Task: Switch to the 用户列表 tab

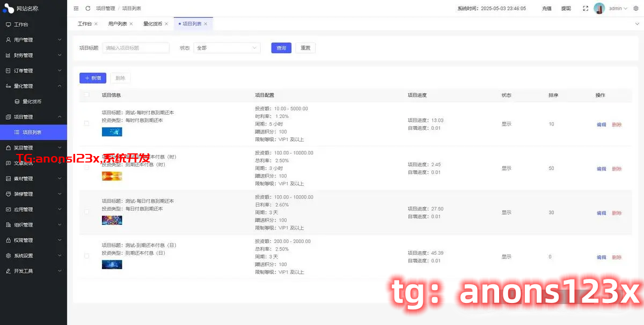Action: 118,24
